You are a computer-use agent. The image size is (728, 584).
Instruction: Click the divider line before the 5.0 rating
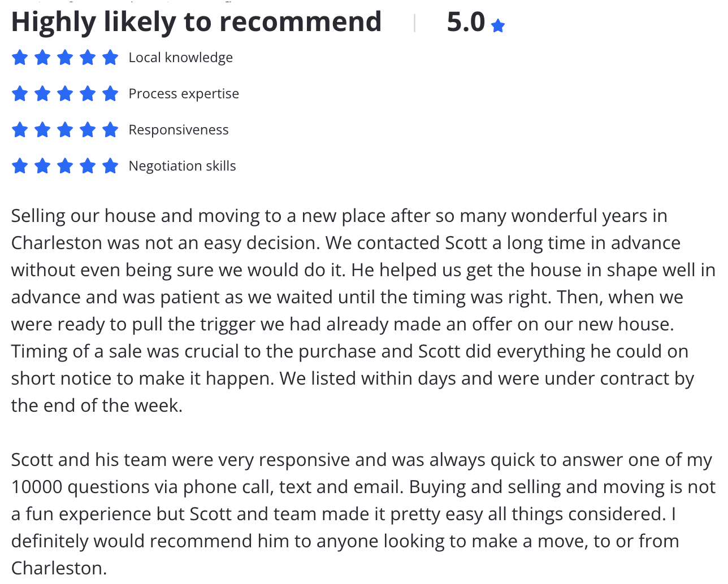point(415,23)
